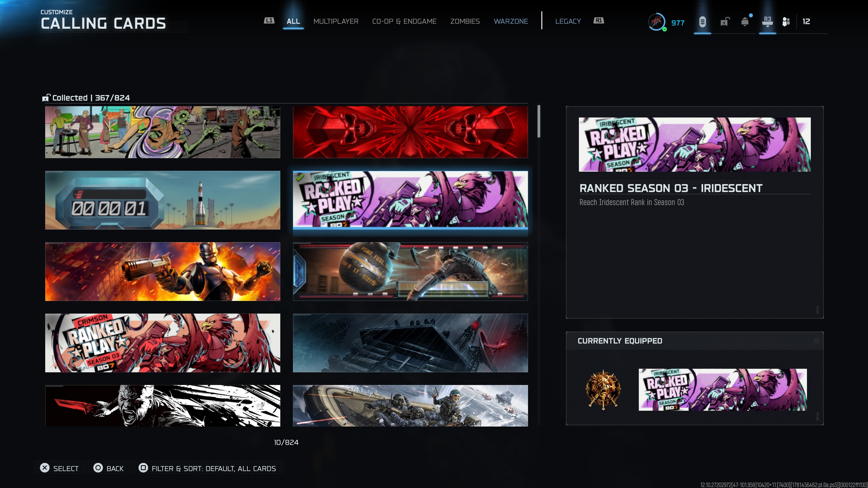The height and width of the screenshot is (488, 868).
Task: Click the "CUSTOMIZE" label above title
Action: coord(57,12)
